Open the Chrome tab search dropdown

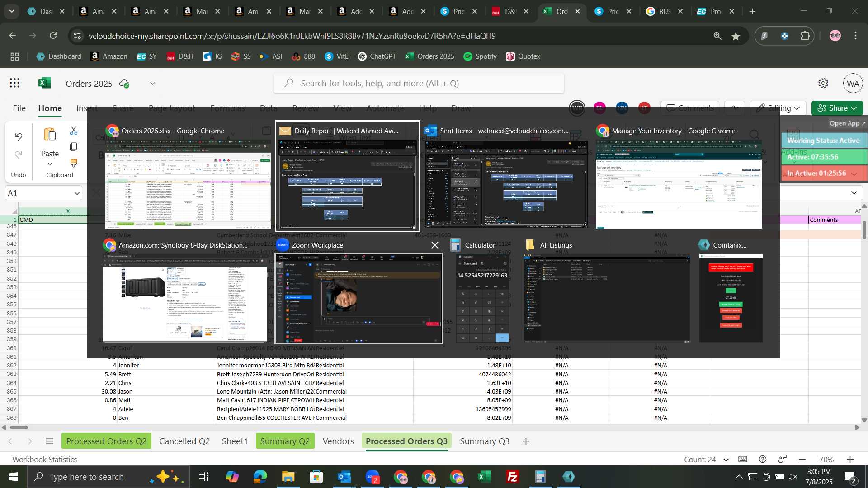click(12, 11)
